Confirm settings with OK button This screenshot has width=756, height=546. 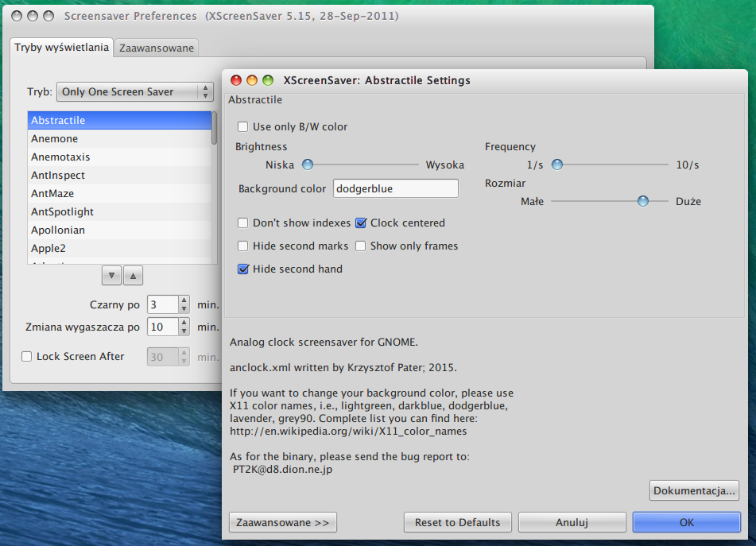[687, 522]
